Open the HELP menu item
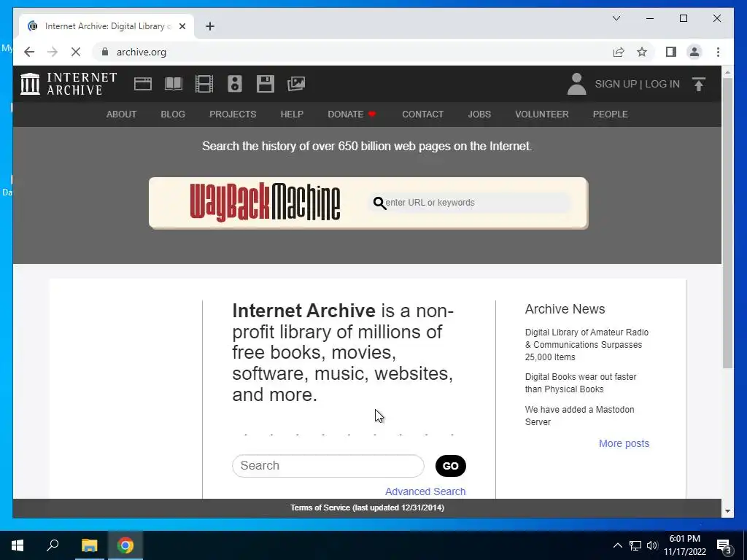The height and width of the screenshot is (560, 747). pos(292,114)
